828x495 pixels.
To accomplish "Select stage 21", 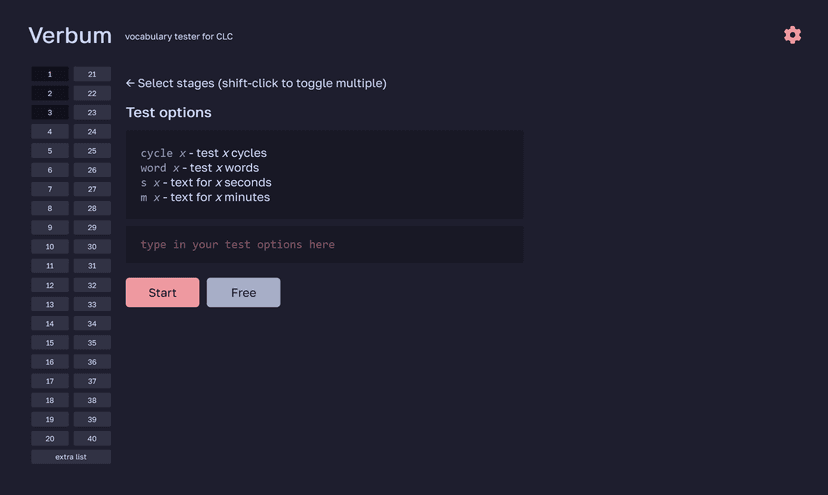I will pos(92,74).
